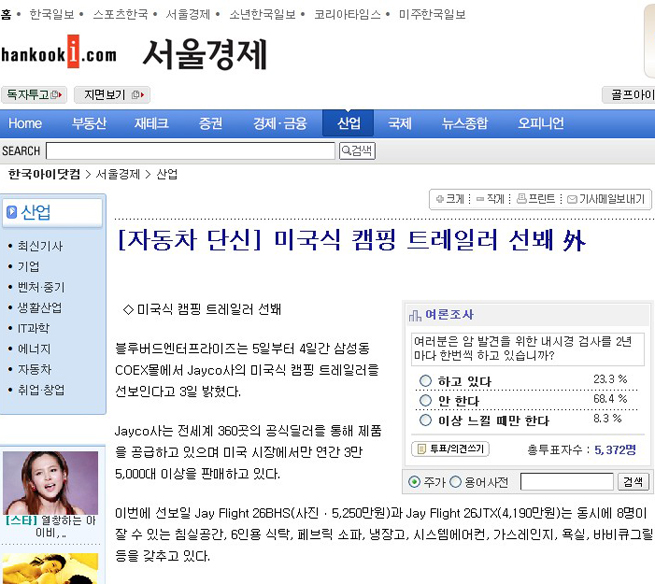Viewport: 655px width, 584px height.
Task: Open 취업·창업 in sidebar
Action: pos(41,390)
